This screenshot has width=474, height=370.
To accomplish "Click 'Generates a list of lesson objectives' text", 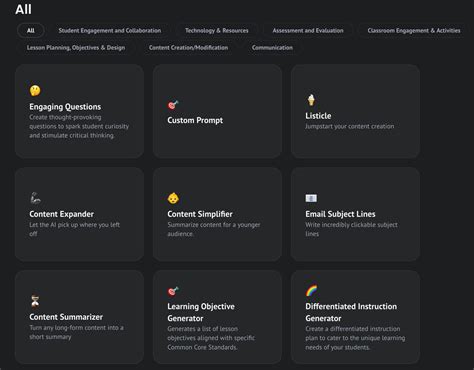I will coord(211,338).
